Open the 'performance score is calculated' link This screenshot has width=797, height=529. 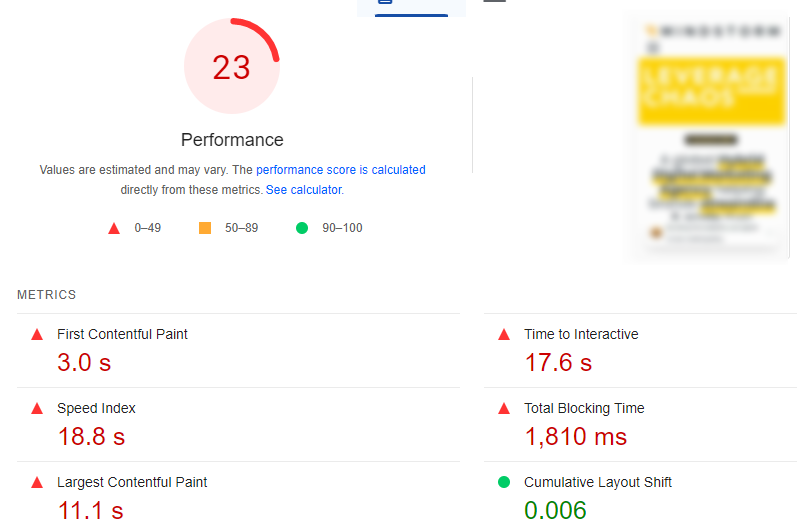click(340, 170)
